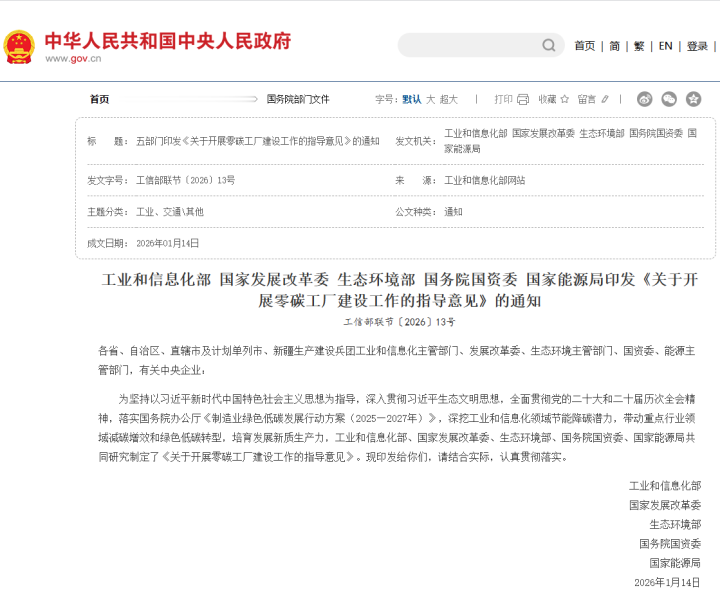Image resolution: width=720 pixels, height=606 pixels.
Task: Open 首页 in the top navigation
Action: [584, 46]
